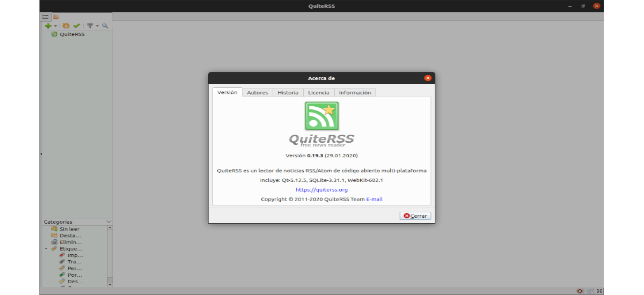Viewport: 644px width, 295px height.
Task: Switch to the Licencia tab
Action: coord(319,93)
